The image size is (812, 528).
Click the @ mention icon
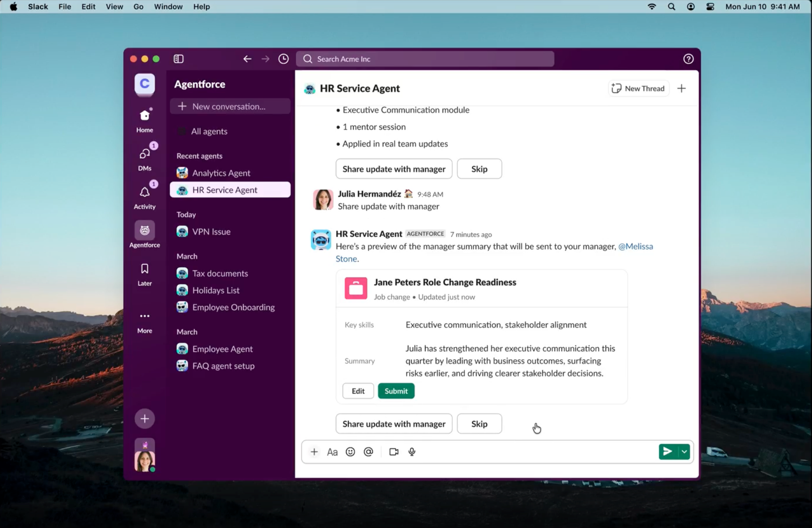369,452
